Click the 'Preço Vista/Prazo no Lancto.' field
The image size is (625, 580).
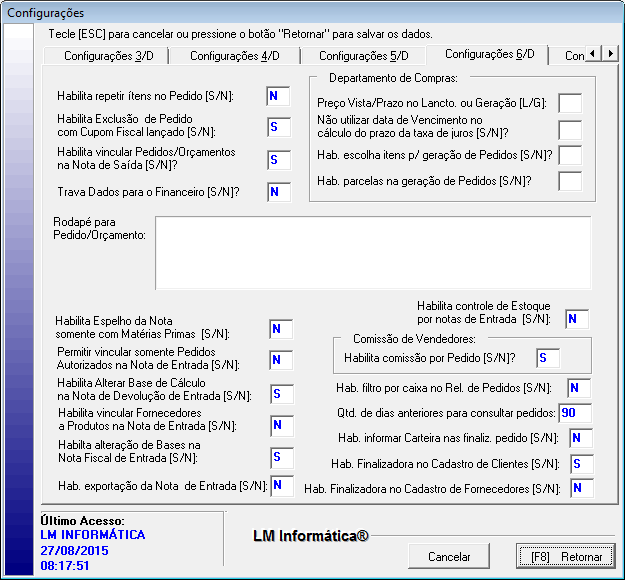coord(570,102)
